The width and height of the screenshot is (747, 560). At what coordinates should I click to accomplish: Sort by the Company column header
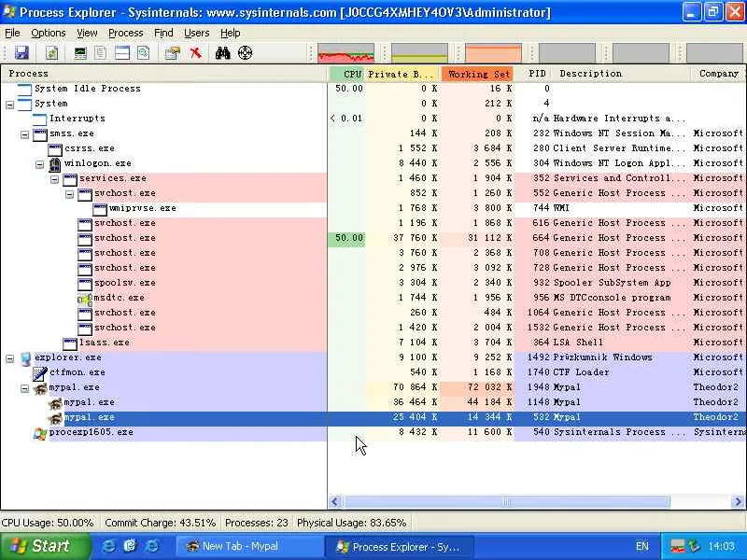point(718,74)
